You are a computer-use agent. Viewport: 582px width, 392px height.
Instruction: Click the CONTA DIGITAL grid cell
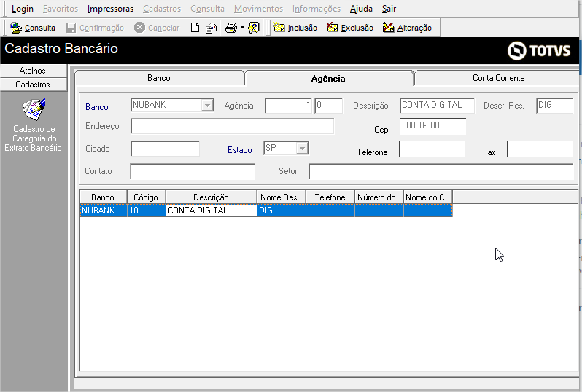pyautogui.click(x=212, y=211)
